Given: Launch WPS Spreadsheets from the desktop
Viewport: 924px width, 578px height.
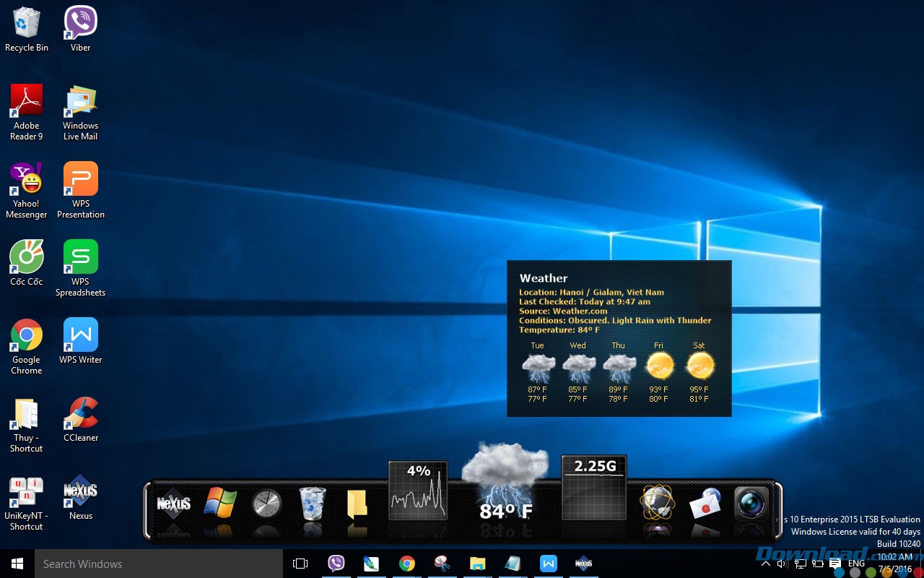Looking at the screenshot, I should [x=81, y=268].
